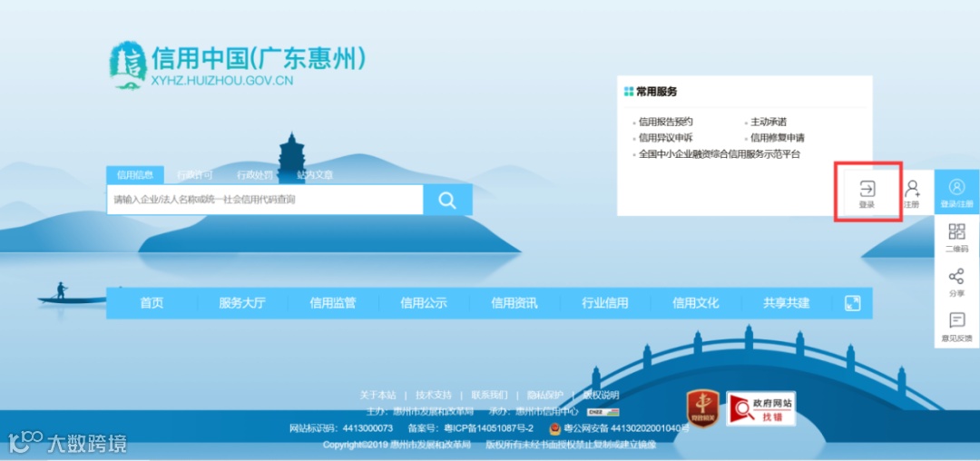Open 信用文化 menu item
Image resolution: width=980 pixels, height=461 pixels.
(x=696, y=303)
